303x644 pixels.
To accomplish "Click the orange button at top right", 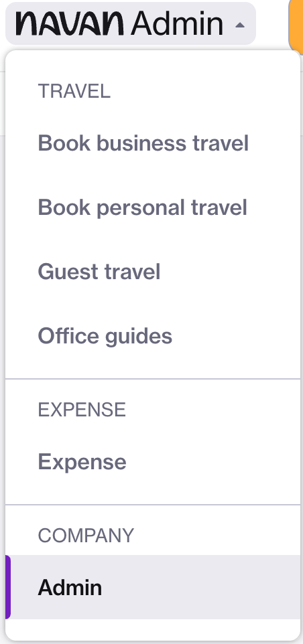I will point(296,23).
